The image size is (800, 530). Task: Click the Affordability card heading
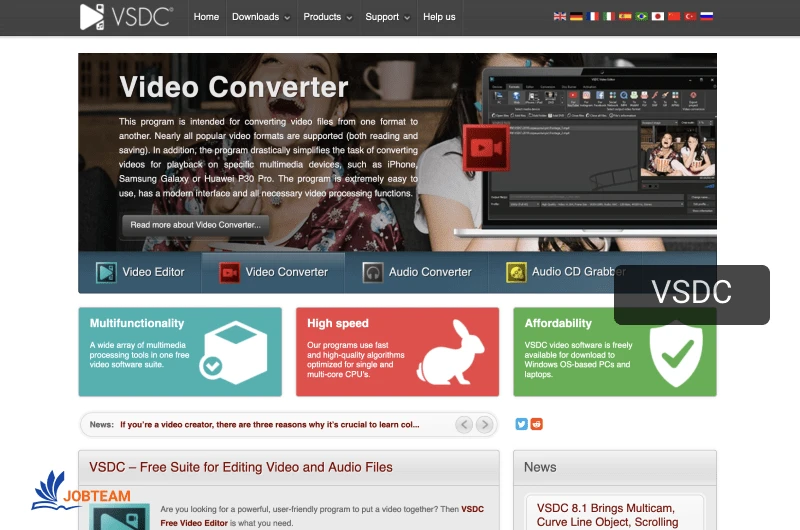click(x=558, y=323)
